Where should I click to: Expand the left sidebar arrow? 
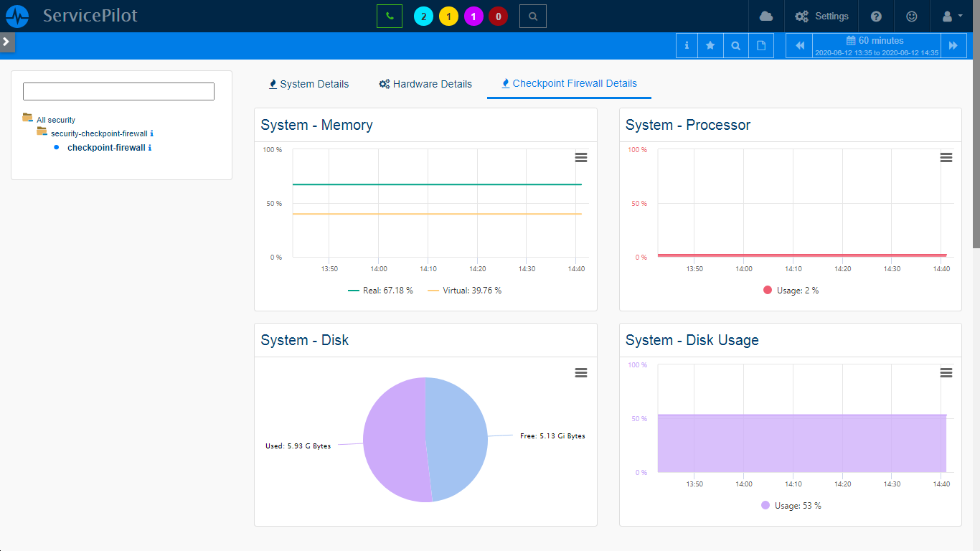pyautogui.click(x=6, y=42)
